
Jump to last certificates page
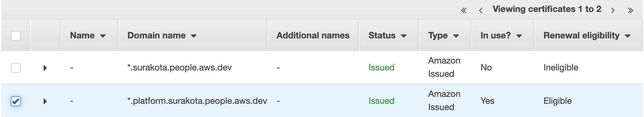tap(630, 10)
